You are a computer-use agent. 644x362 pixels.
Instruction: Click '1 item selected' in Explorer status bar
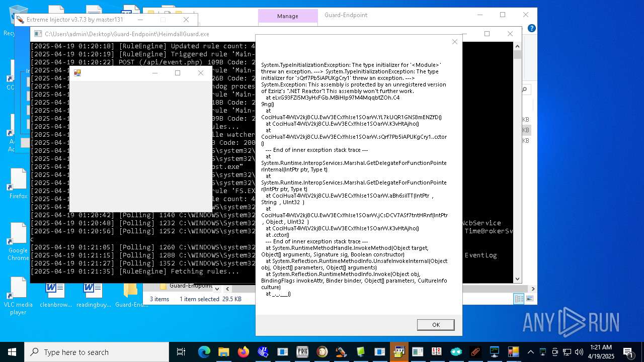point(199,299)
